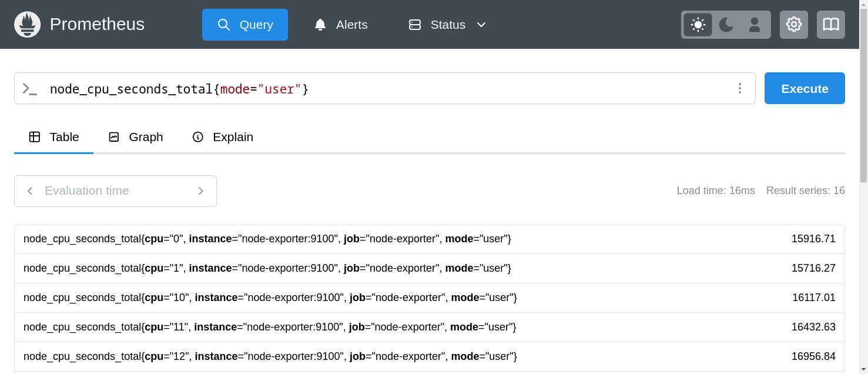Run the query with Execute
The height and width of the screenshot is (374, 868).
(805, 88)
